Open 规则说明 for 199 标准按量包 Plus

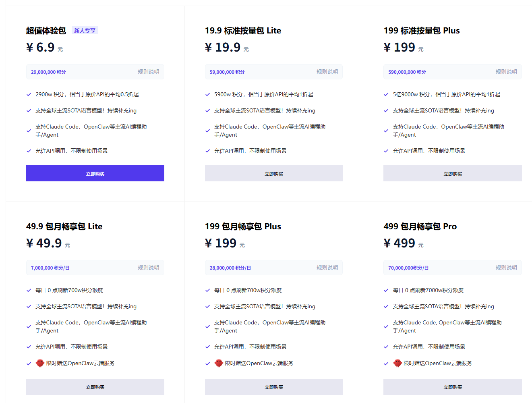click(506, 71)
